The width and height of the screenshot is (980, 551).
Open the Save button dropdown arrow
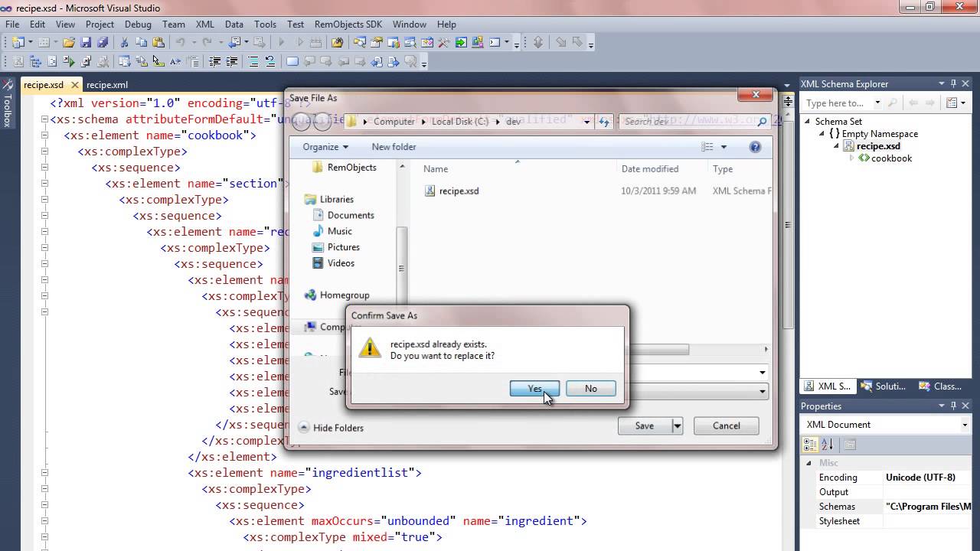[x=677, y=425]
